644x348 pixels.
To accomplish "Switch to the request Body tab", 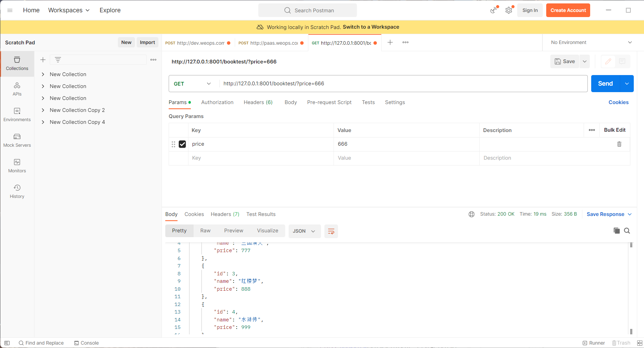I will point(291,102).
